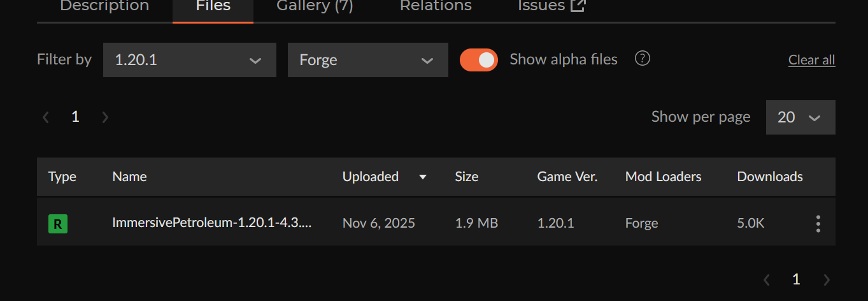
Task: Click the top pagination previous page arrow
Action: (x=46, y=117)
